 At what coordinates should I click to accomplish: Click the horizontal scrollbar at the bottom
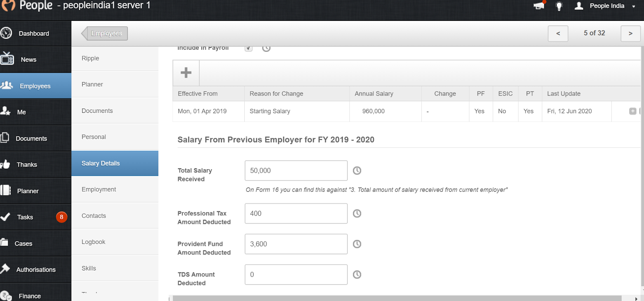click(x=397, y=299)
